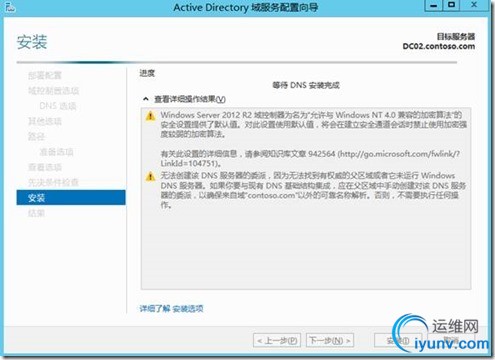
Task: Click the 下一步(N) next button
Action: click(x=330, y=341)
